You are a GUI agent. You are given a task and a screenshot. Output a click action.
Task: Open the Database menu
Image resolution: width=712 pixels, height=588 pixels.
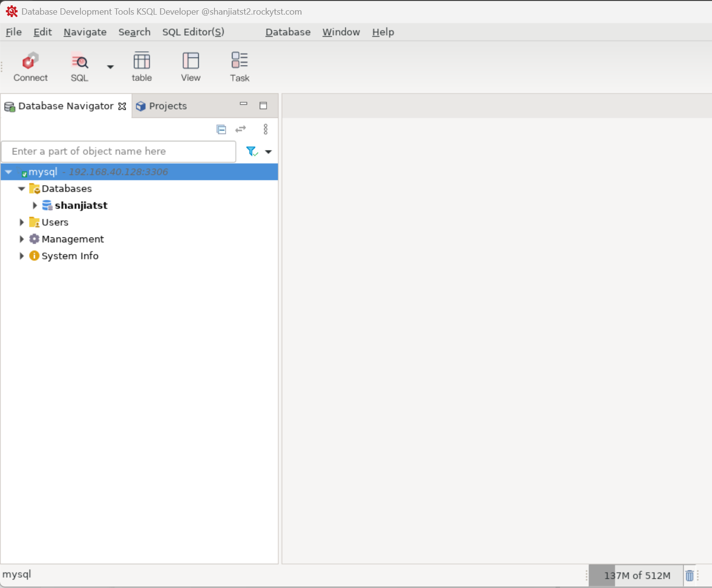click(288, 32)
